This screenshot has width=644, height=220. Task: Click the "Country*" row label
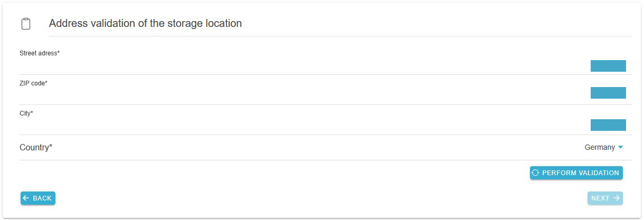pos(36,148)
